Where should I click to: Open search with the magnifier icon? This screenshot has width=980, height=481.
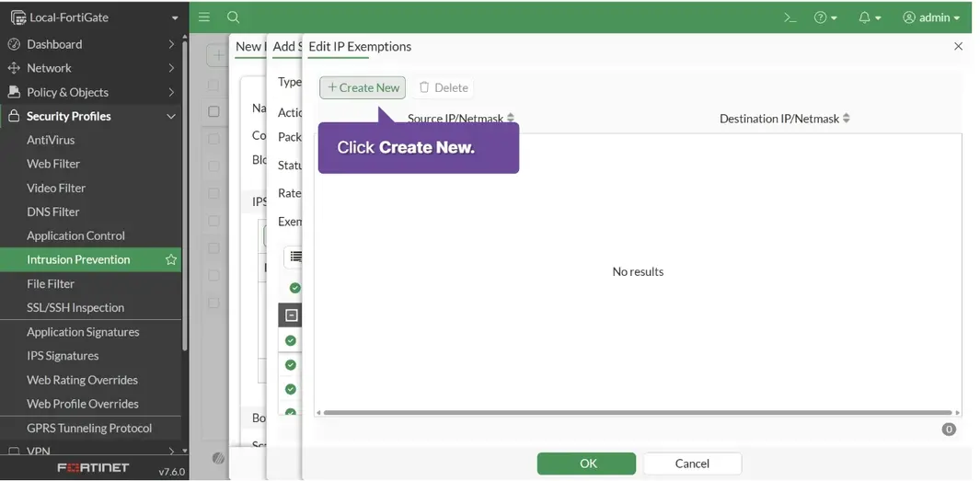pyautogui.click(x=233, y=17)
